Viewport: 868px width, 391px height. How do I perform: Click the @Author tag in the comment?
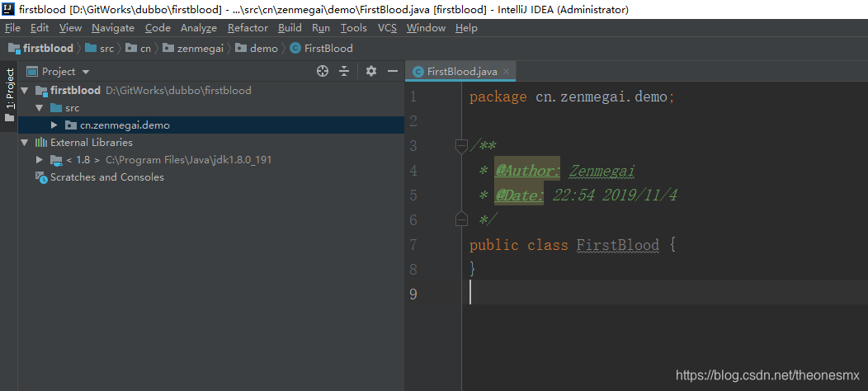pyautogui.click(x=527, y=171)
